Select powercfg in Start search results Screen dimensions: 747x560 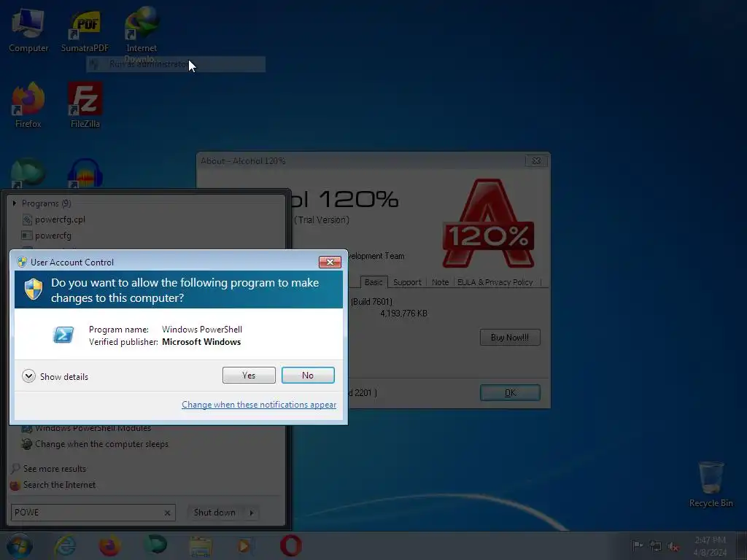(x=53, y=236)
